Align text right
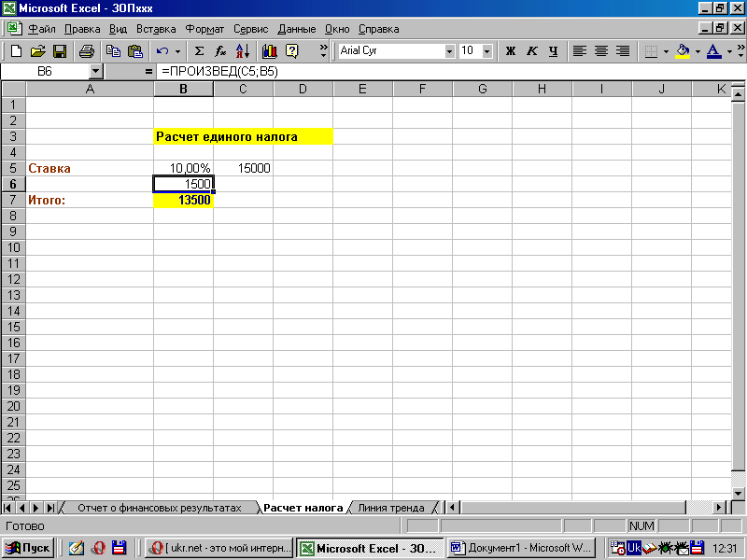747x560 pixels. pyautogui.click(x=623, y=51)
